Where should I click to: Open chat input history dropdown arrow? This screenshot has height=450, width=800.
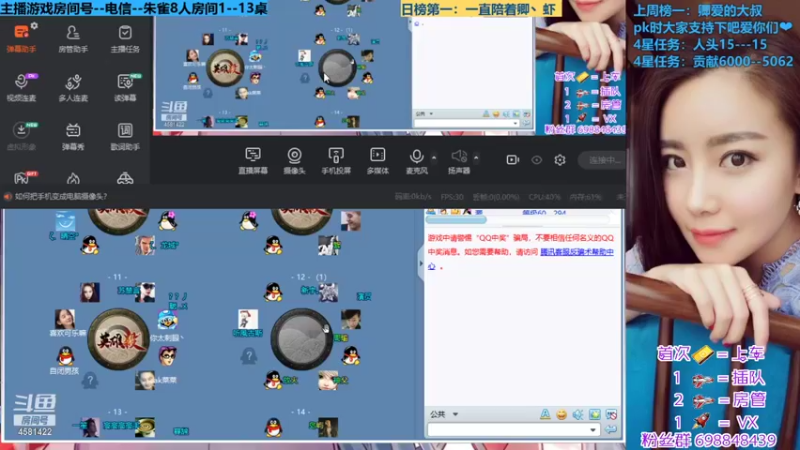coord(593,430)
